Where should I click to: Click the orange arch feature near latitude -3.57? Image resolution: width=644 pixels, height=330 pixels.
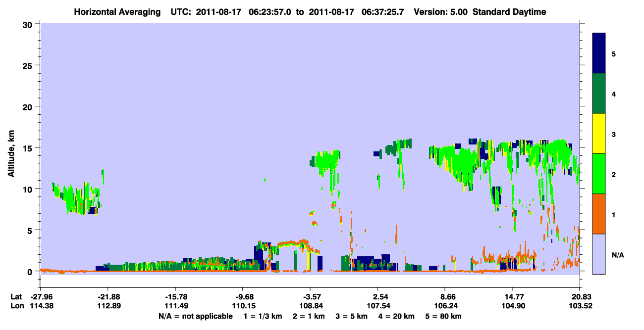[293, 243]
